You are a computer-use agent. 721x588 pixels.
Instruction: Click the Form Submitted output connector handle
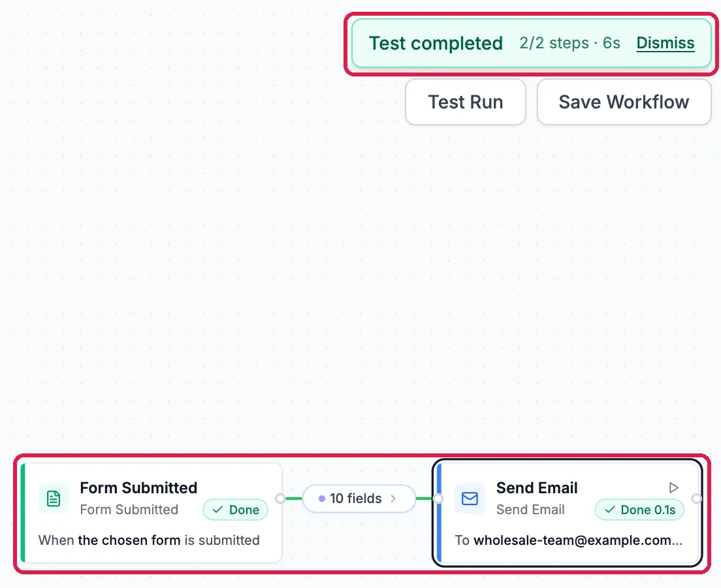280,498
